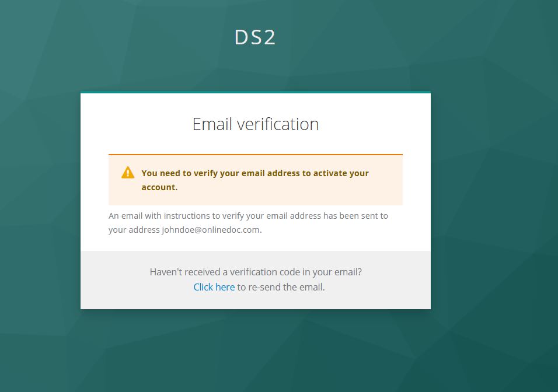The width and height of the screenshot is (558, 392).
Task: Click the word "here" in the link
Action: 225,287
